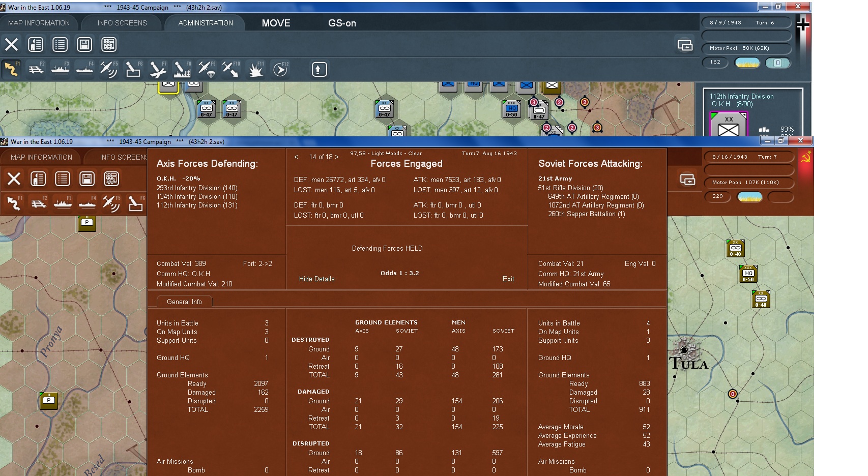
Task: Select the F7 Bomb Airfield mode icon
Action: [158, 69]
